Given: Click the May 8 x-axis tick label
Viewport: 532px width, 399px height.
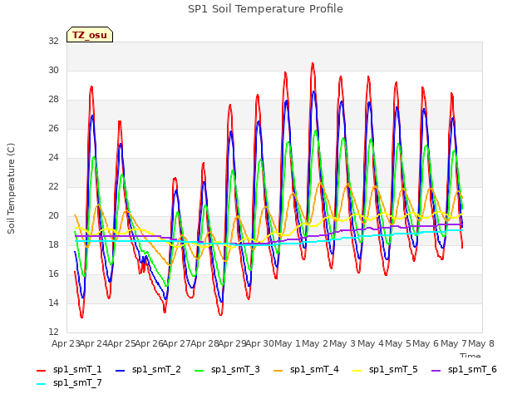Looking at the screenshot, I should point(481,343).
